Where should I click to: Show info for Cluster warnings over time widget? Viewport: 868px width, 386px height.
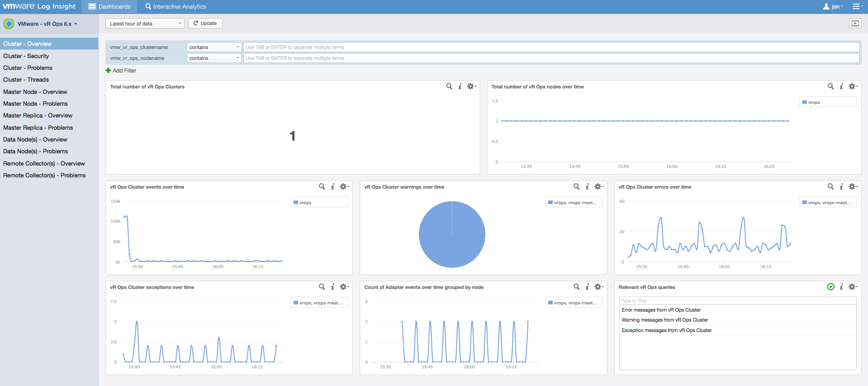(587, 186)
